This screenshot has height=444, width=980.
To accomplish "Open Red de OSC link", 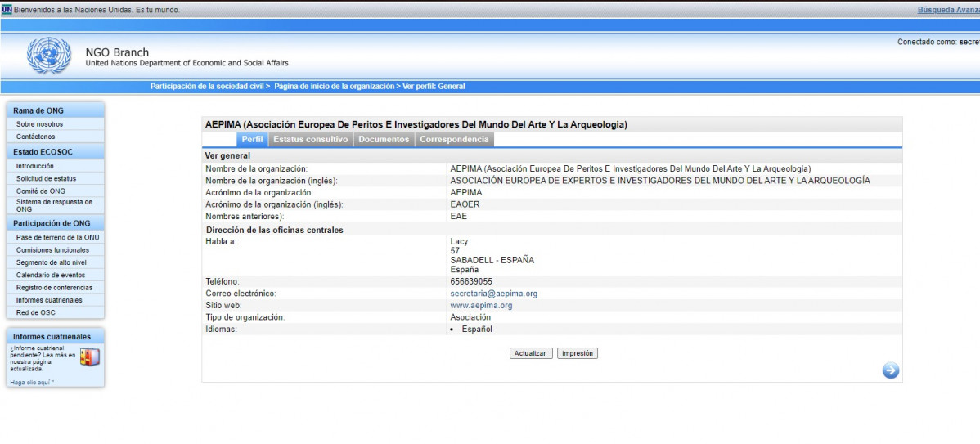I will pos(36,312).
